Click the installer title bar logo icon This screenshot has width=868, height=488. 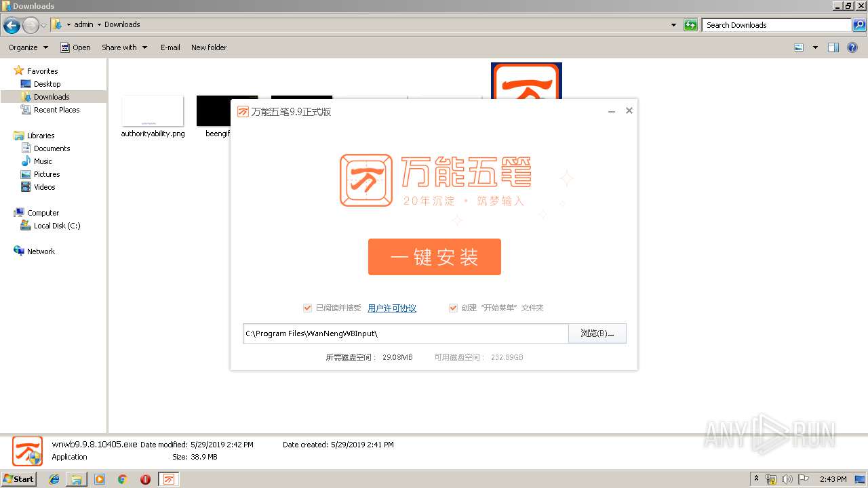pos(243,112)
